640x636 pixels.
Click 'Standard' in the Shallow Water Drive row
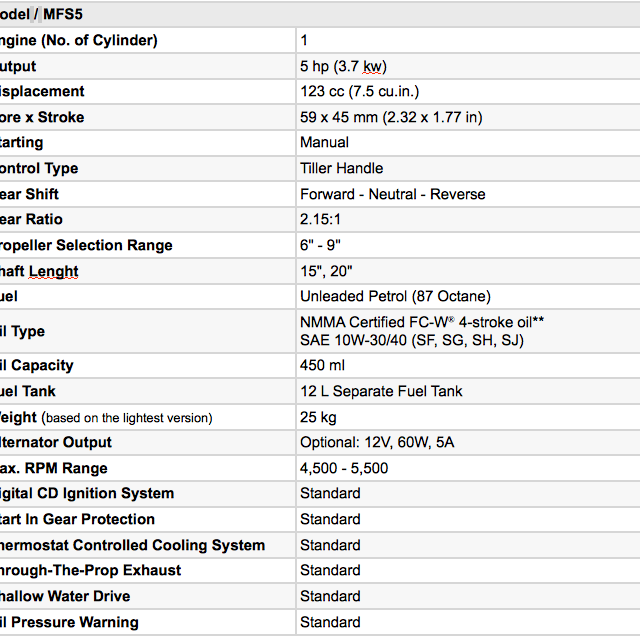click(330, 596)
